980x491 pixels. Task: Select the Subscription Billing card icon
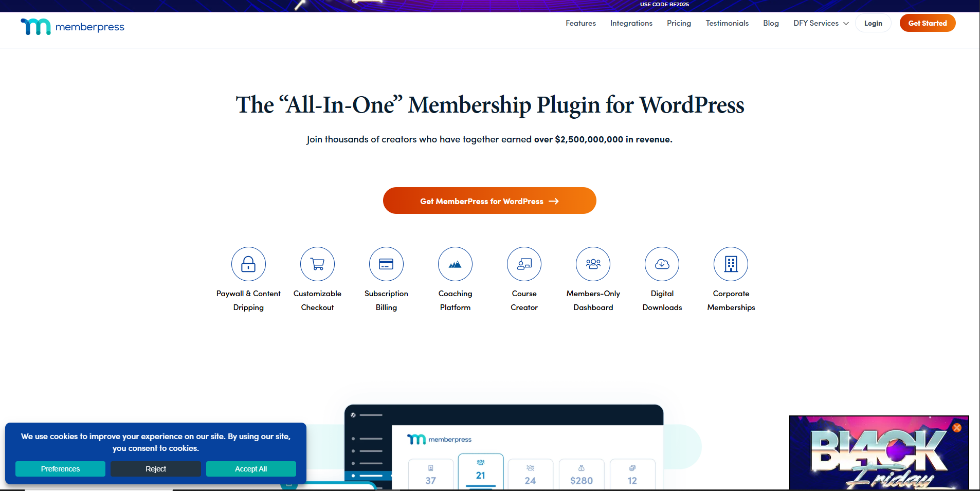point(386,264)
